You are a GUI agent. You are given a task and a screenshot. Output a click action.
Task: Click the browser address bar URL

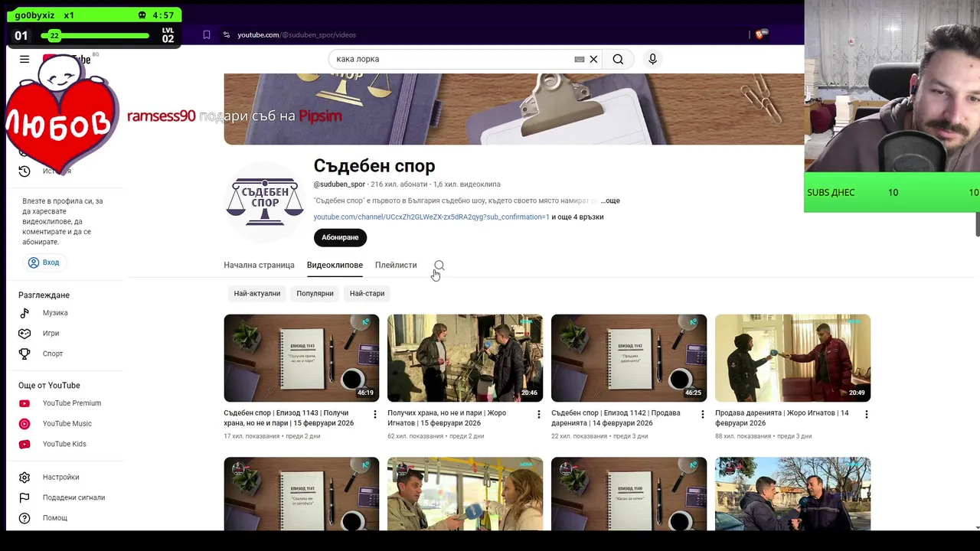[296, 34]
